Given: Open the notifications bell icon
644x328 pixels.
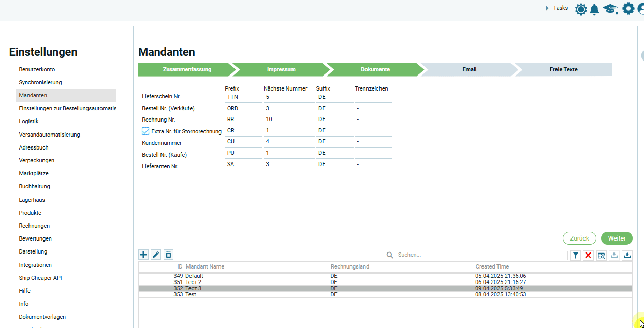Looking at the screenshot, I should click(x=594, y=9).
